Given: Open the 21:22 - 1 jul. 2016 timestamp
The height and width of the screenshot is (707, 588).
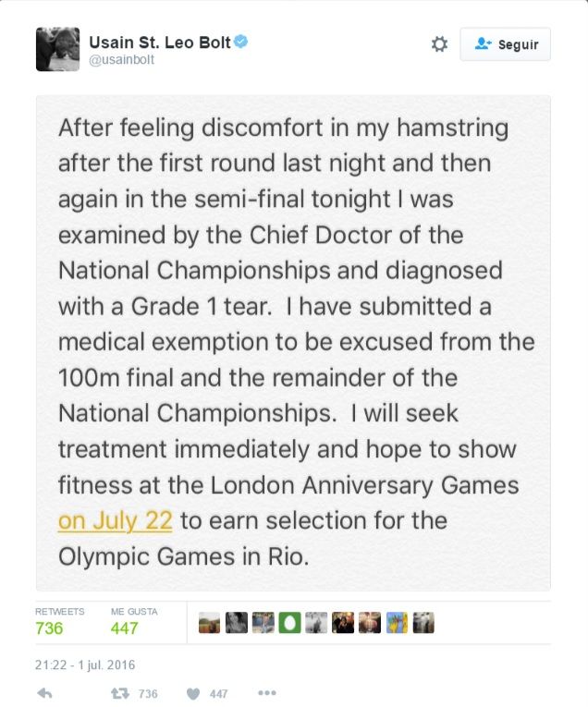Looking at the screenshot, I should click(x=85, y=664).
